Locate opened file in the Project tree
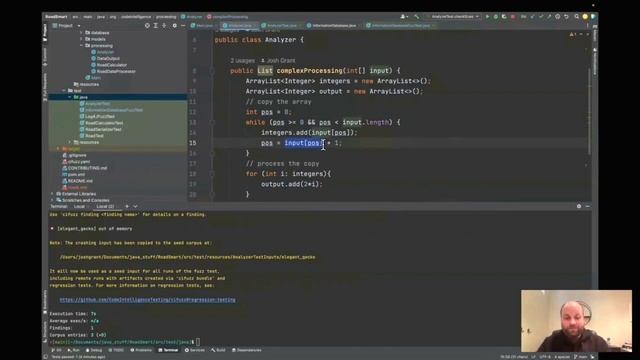 (x=147, y=26)
